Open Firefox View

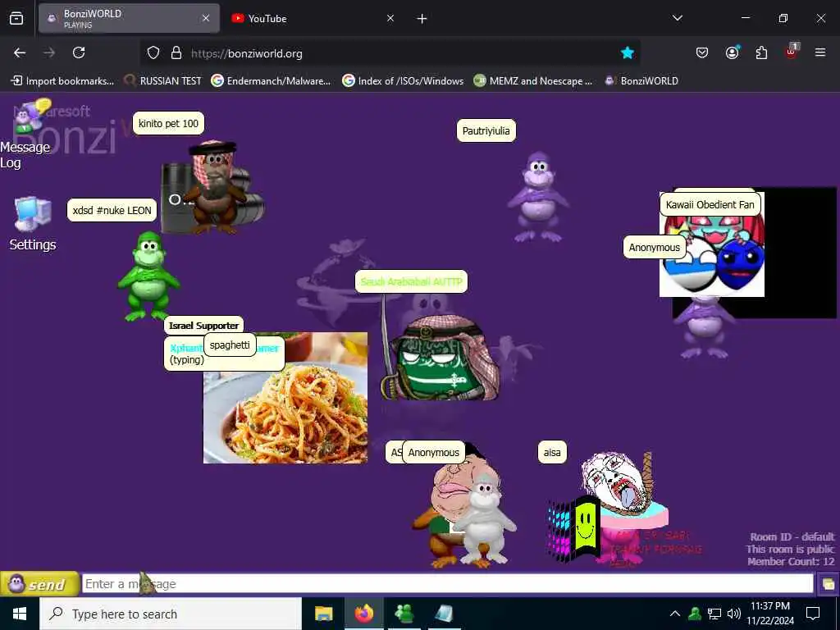[x=16, y=18]
